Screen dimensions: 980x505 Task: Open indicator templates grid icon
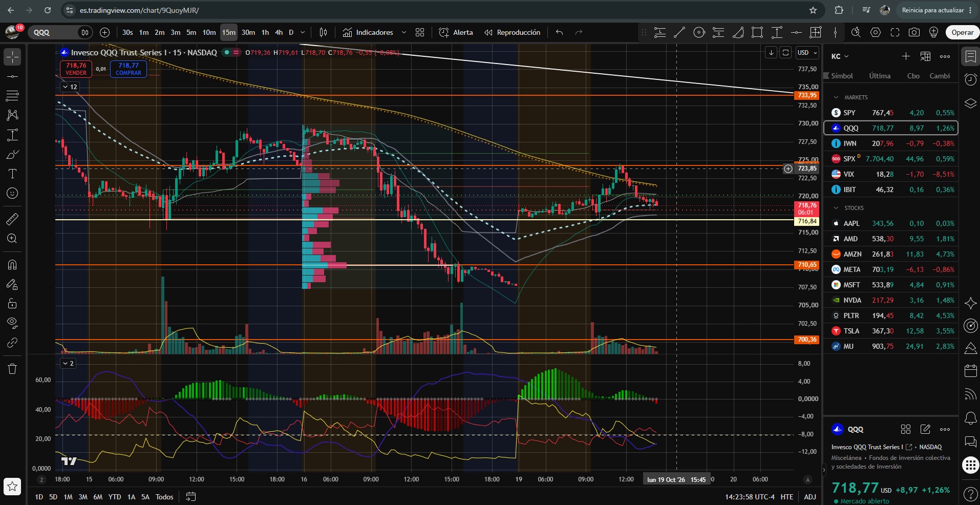click(x=420, y=32)
